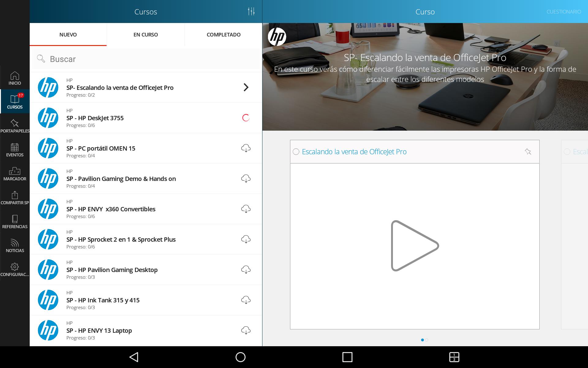Tap Android home navigation button
This screenshot has width=588, height=368.
[x=240, y=357]
